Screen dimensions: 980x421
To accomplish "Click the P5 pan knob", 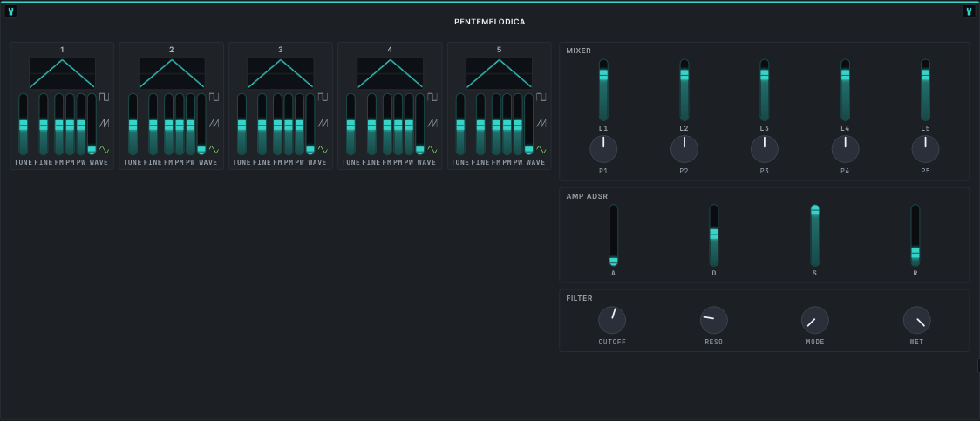I will click(926, 149).
